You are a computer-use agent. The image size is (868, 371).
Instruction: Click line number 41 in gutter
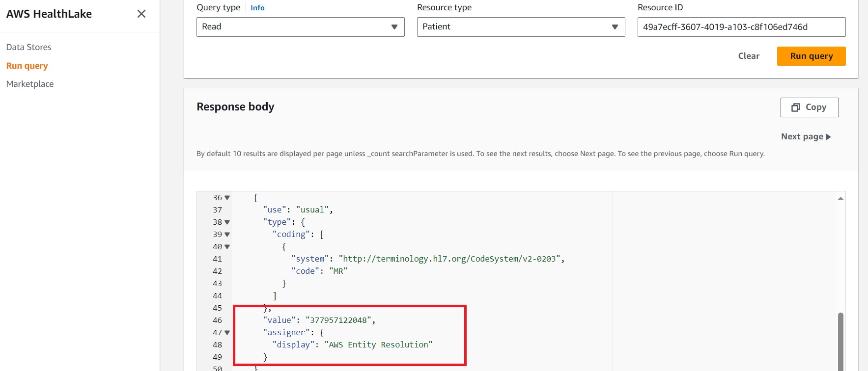click(217, 259)
